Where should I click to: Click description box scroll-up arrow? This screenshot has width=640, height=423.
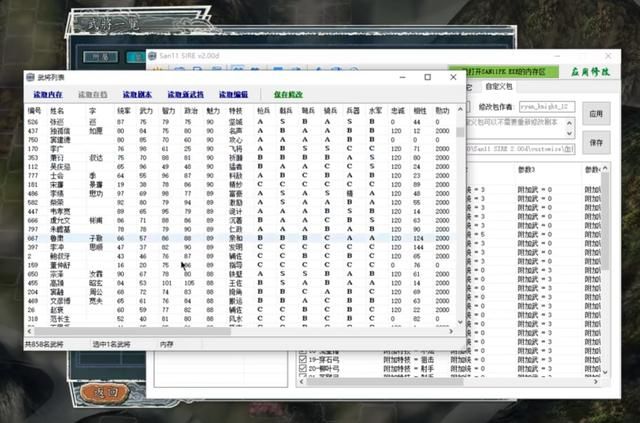tap(569, 122)
